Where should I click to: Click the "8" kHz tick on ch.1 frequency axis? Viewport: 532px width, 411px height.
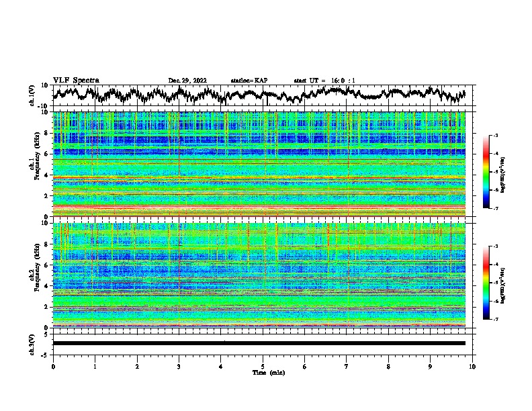tap(48, 133)
